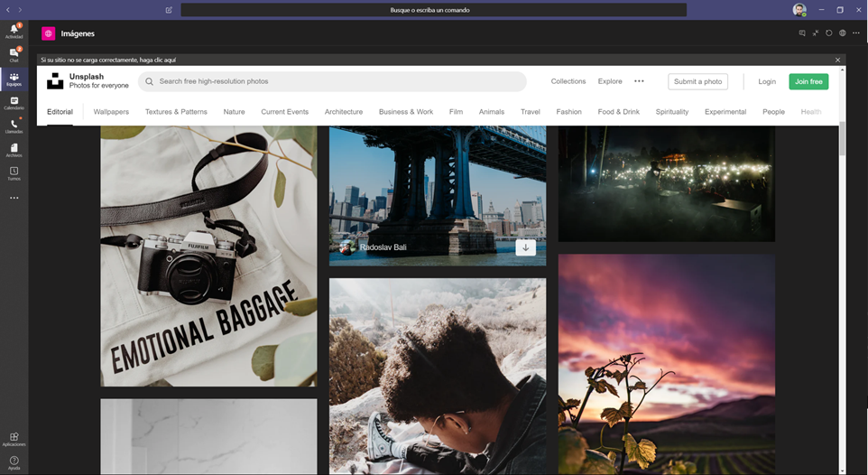Click the Join free button

[808, 81]
